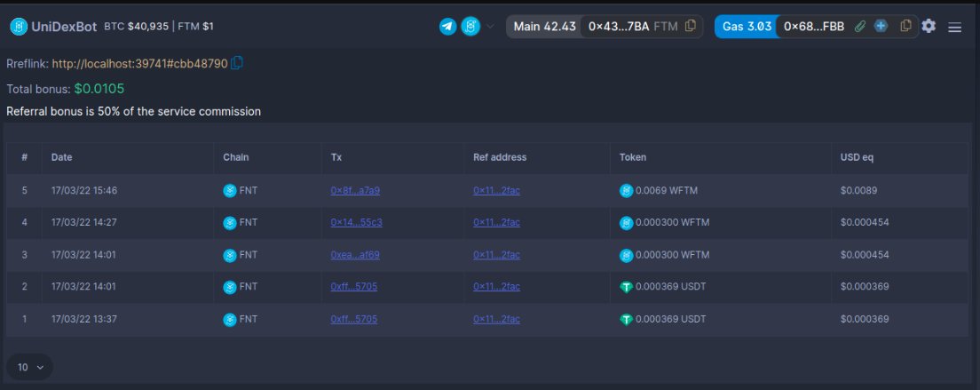Open the localhost referral link
The height and width of the screenshot is (390, 980).
point(139,64)
